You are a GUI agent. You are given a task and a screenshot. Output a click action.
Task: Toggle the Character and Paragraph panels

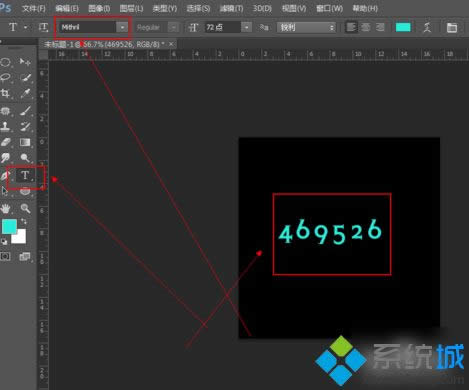click(452, 27)
